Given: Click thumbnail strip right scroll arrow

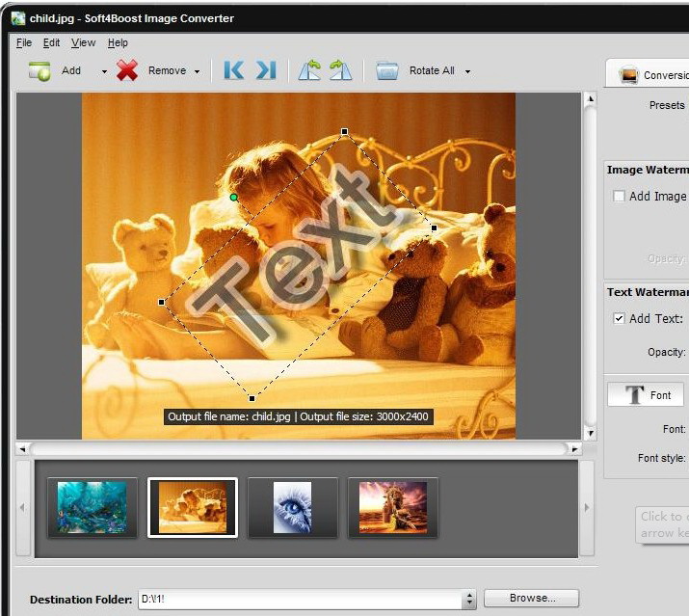Looking at the screenshot, I should pos(587,508).
